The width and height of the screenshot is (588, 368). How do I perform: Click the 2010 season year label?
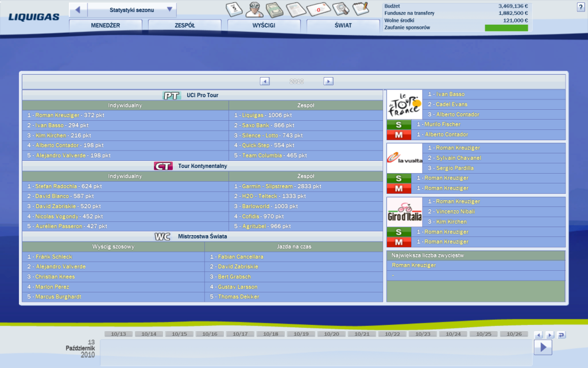(296, 81)
